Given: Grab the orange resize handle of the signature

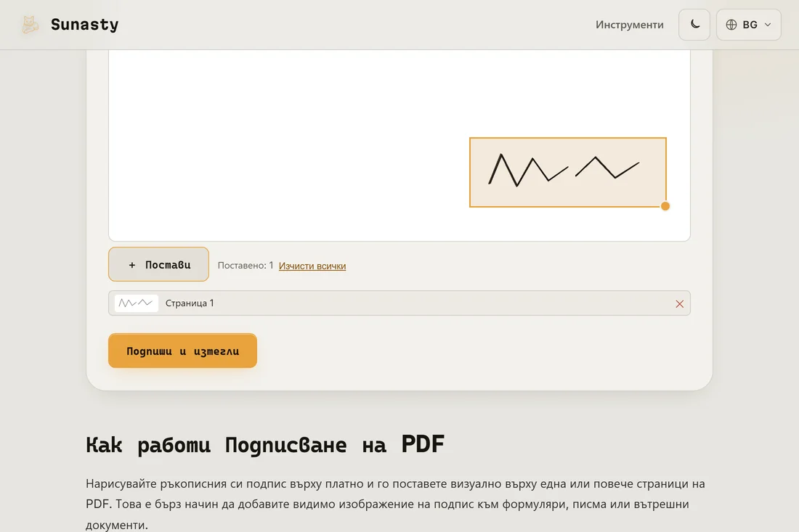Looking at the screenshot, I should click(x=665, y=206).
